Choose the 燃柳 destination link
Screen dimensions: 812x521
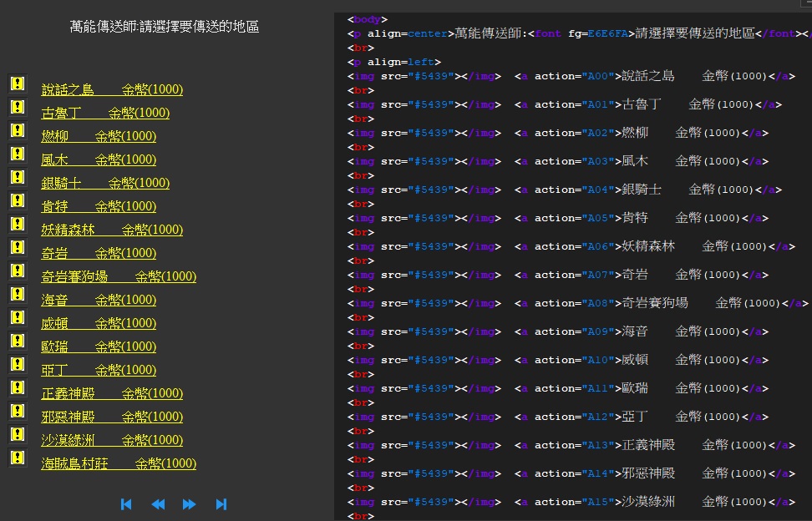99,136
